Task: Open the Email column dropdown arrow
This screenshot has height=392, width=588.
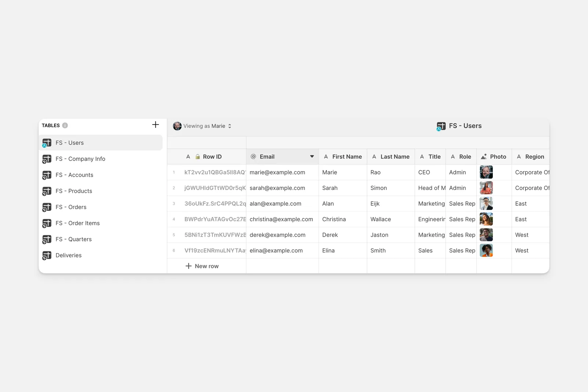Action: (x=312, y=157)
